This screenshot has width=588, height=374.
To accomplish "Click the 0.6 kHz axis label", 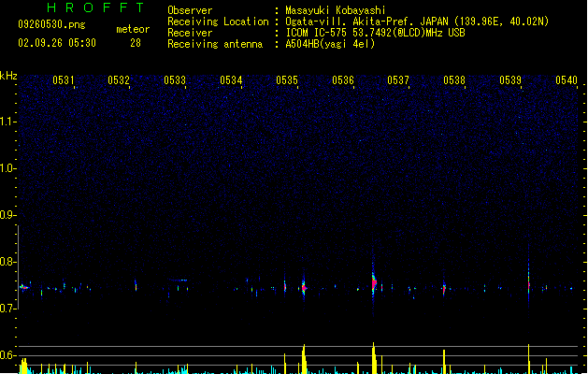I will [x=7, y=355].
